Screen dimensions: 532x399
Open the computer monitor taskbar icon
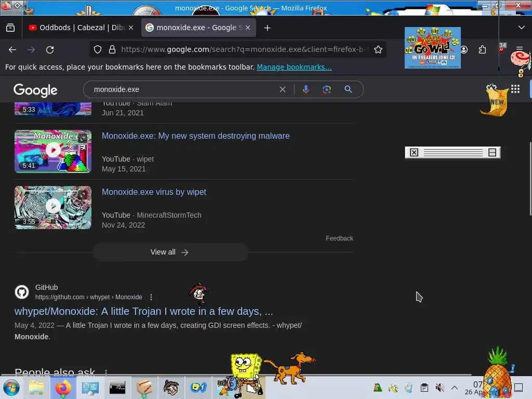pos(90,388)
